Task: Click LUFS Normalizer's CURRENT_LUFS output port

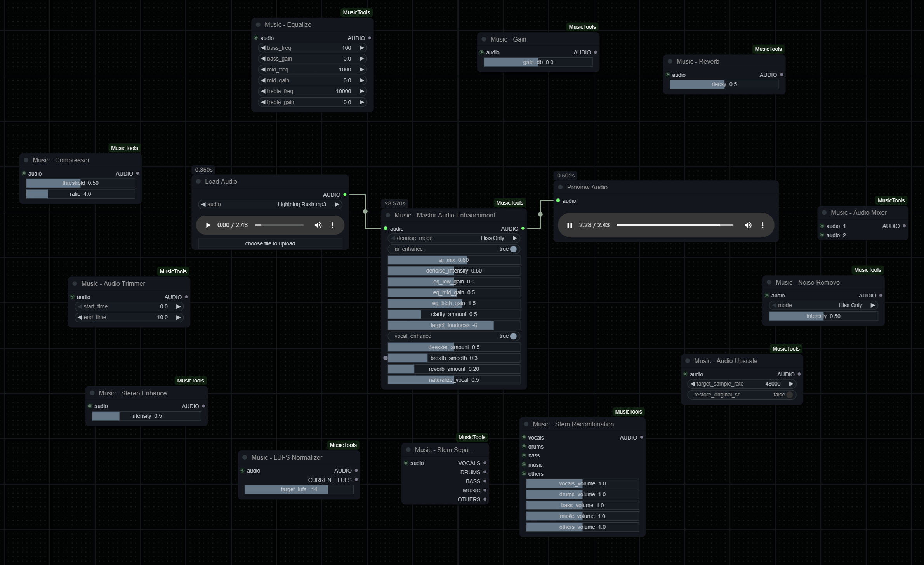Action: tap(356, 480)
